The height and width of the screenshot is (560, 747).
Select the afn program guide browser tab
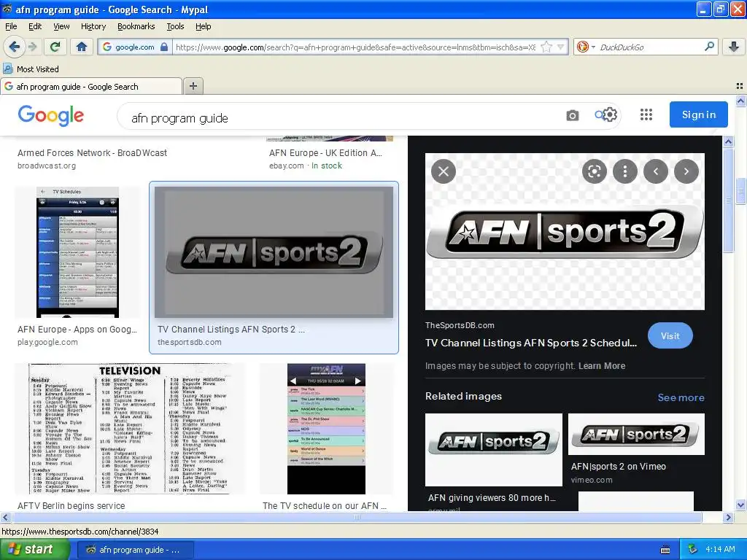pyautogui.click(x=91, y=86)
